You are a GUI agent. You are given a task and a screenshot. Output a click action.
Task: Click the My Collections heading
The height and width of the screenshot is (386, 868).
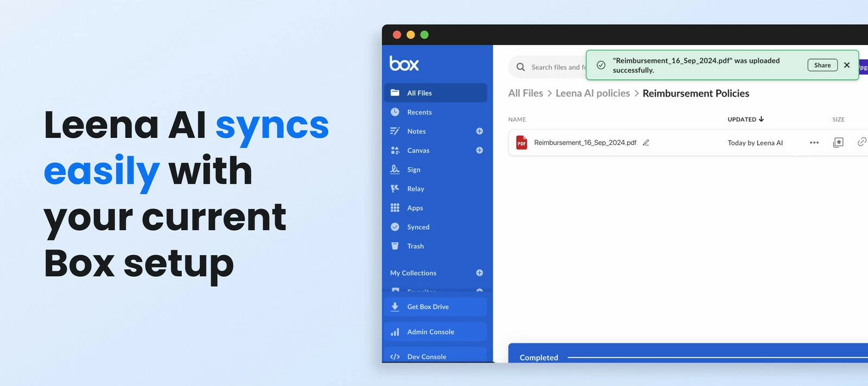pyautogui.click(x=413, y=273)
